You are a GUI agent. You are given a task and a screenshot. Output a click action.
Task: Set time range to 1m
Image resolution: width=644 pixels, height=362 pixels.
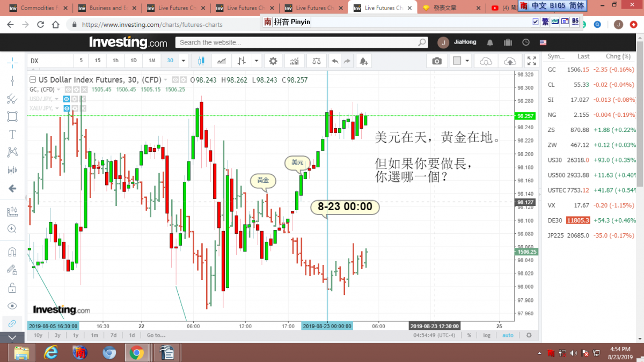[94, 335]
